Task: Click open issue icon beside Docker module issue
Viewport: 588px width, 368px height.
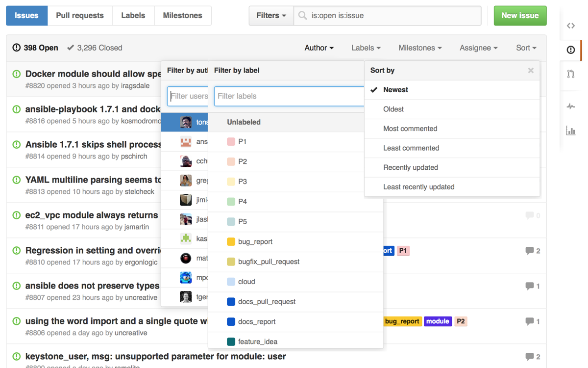Action: [x=17, y=74]
